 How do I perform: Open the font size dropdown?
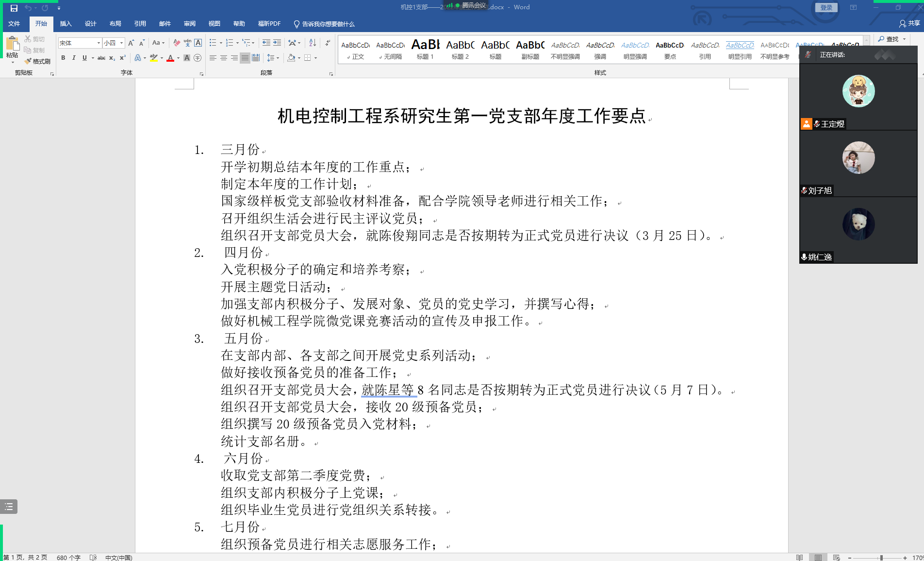(121, 43)
